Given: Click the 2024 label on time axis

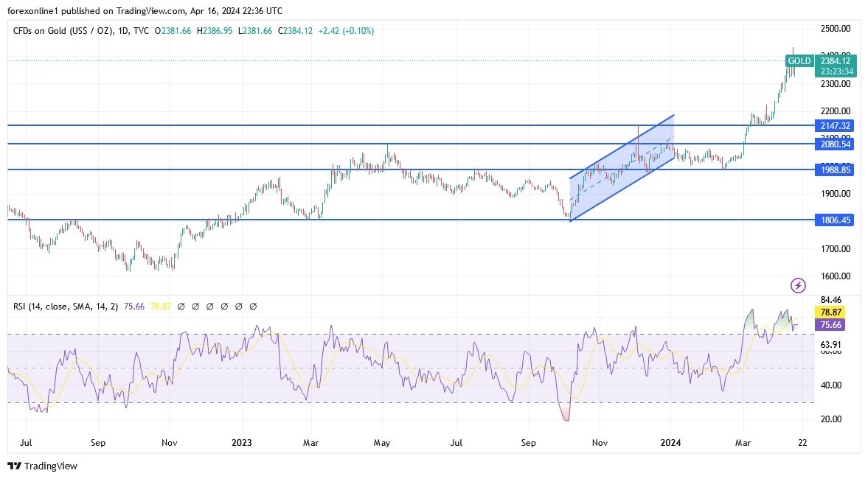Looking at the screenshot, I should 670,443.
